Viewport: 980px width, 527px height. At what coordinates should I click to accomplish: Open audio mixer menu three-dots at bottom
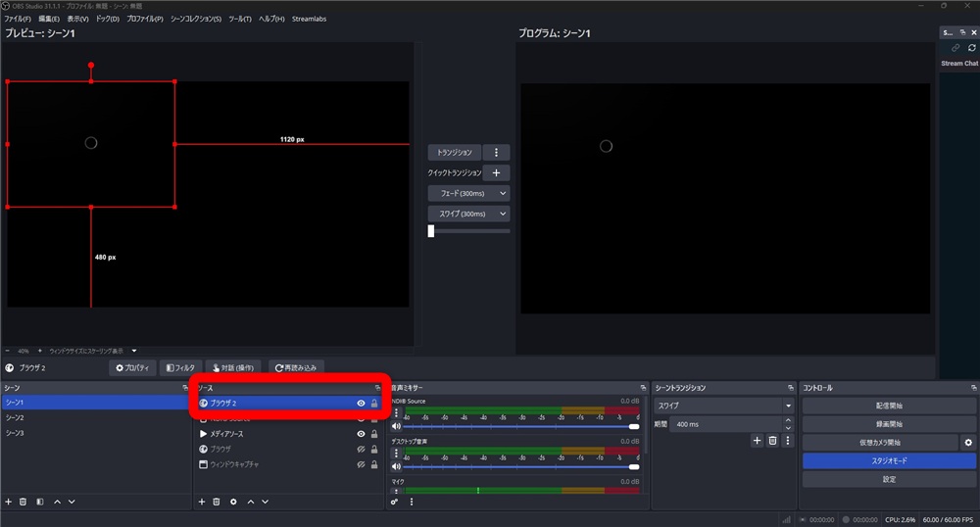pyautogui.click(x=412, y=502)
